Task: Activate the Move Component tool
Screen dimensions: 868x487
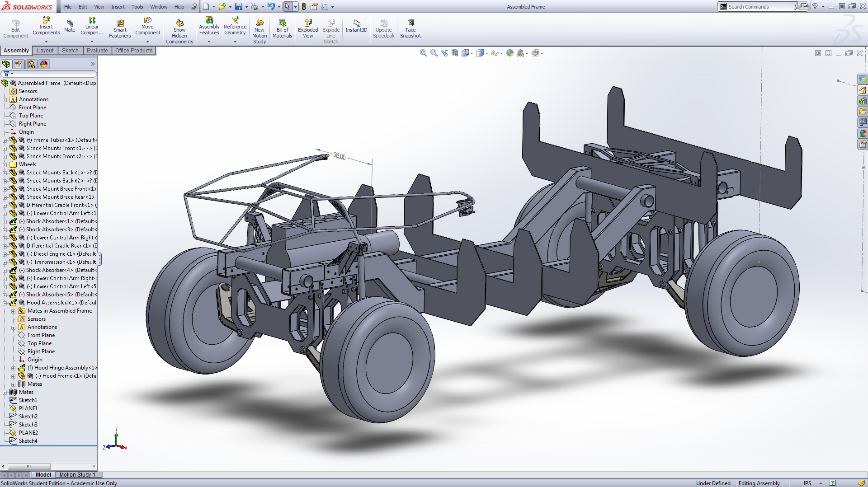Action: pyautogui.click(x=147, y=26)
